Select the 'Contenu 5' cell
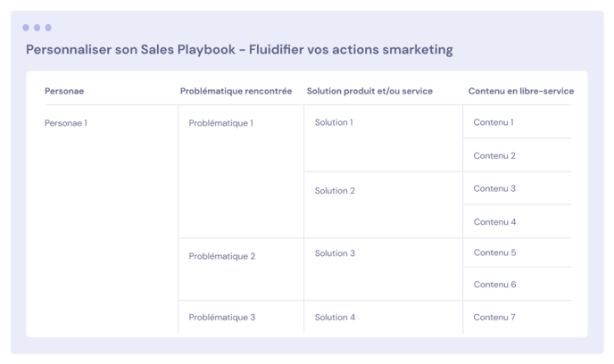 click(494, 252)
